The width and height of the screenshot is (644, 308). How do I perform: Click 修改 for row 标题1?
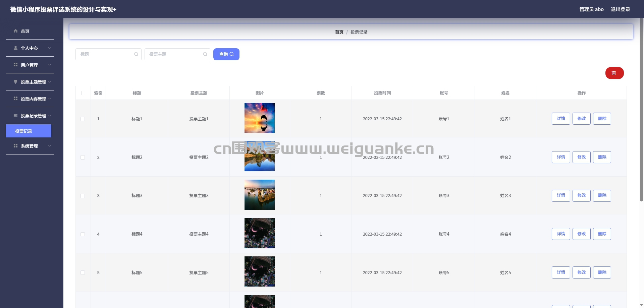[x=582, y=119]
